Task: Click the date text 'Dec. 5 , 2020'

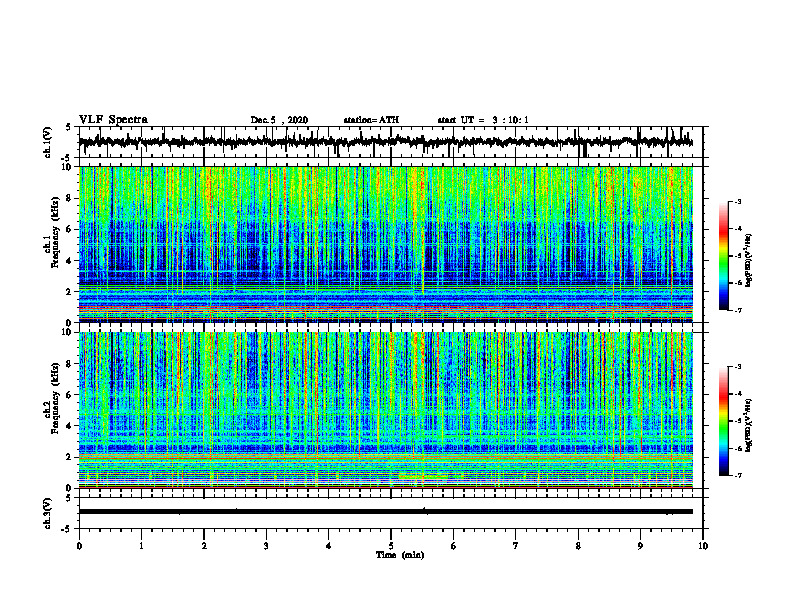Action: click(279, 120)
